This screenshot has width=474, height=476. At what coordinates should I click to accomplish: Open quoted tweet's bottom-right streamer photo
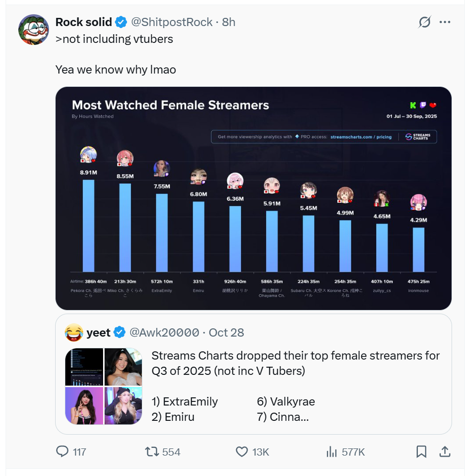(123, 406)
